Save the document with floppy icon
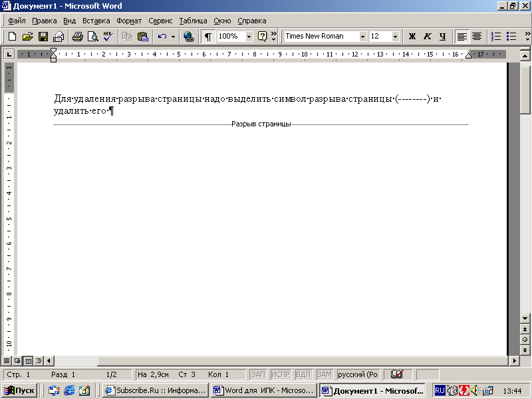This screenshot has height=399, width=532. [43, 37]
